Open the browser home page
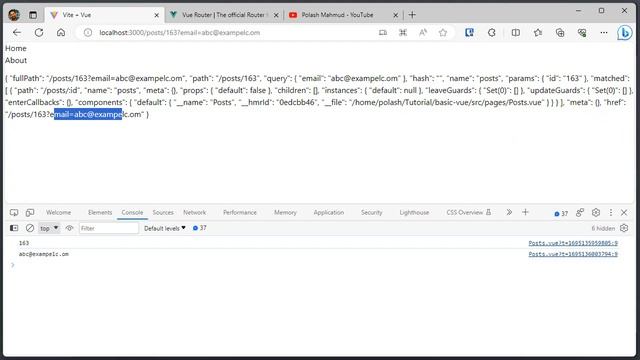The image size is (640, 360). [x=61, y=33]
